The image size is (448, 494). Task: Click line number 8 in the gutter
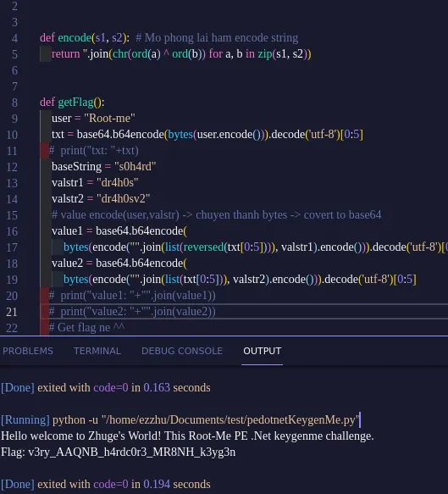click(x=14, y=103)
